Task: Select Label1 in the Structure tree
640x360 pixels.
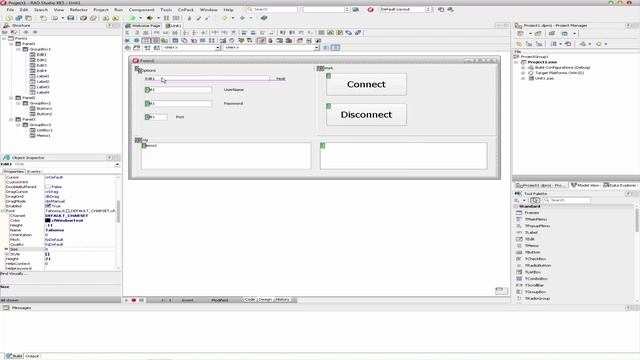Action: tap(42, 76)
